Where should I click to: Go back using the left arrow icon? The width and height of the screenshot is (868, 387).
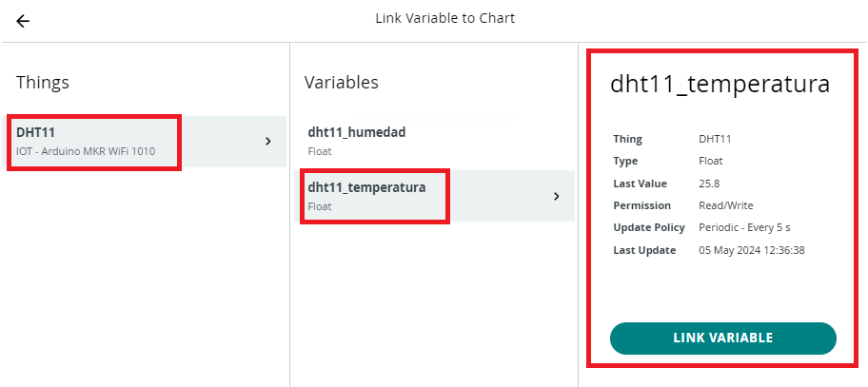pos(23,21)
